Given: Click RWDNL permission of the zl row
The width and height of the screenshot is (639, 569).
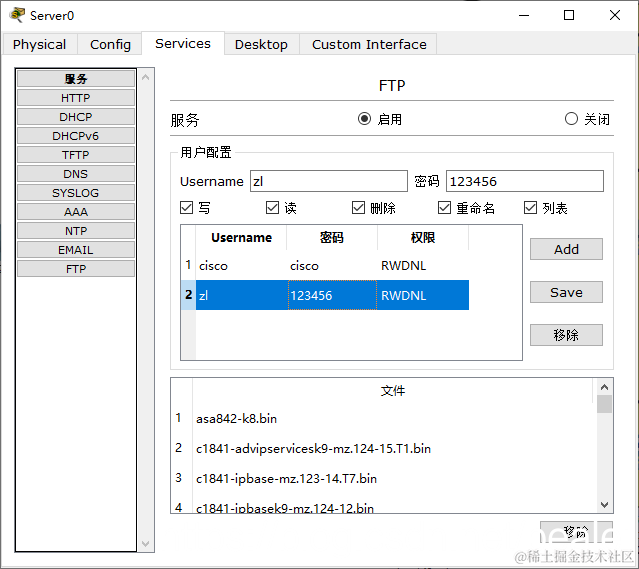Looking at the screenshot, I should pos(423,295).
